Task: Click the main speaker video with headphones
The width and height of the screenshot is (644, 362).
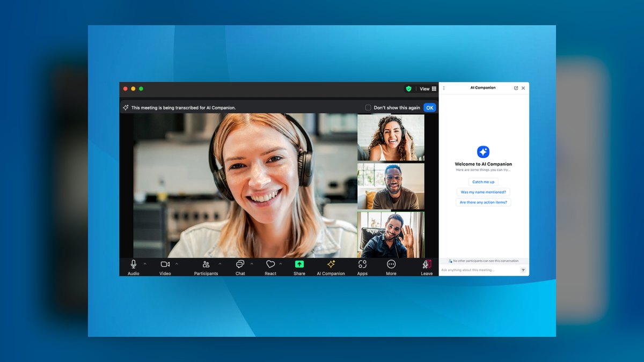Action: coord(245,186)
